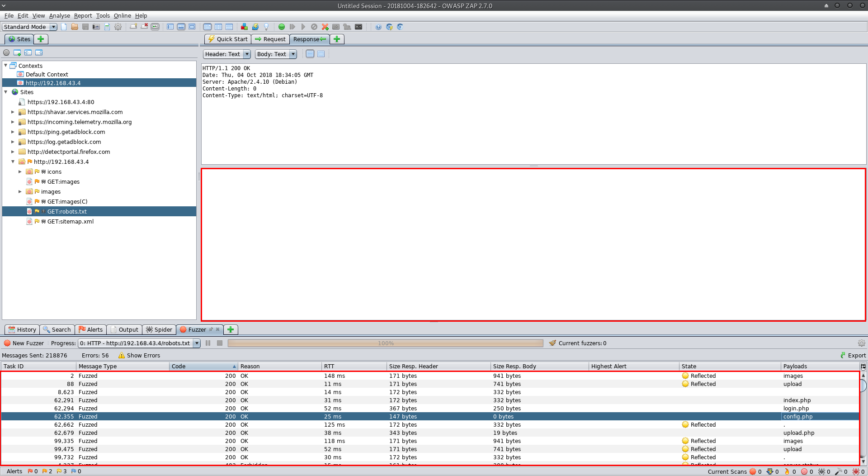Toggle full layout toolbar button
Image resolution: width=868 pixels, height=476 pixels.
tap(192, 27)
